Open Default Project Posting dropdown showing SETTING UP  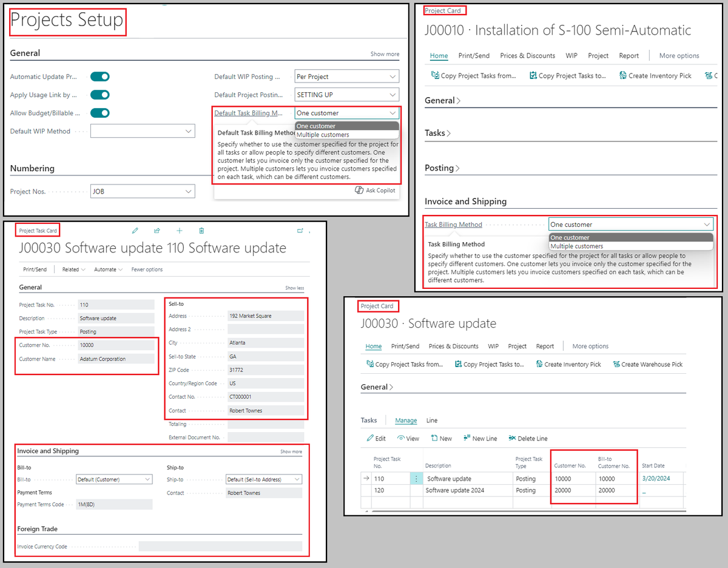346,95
